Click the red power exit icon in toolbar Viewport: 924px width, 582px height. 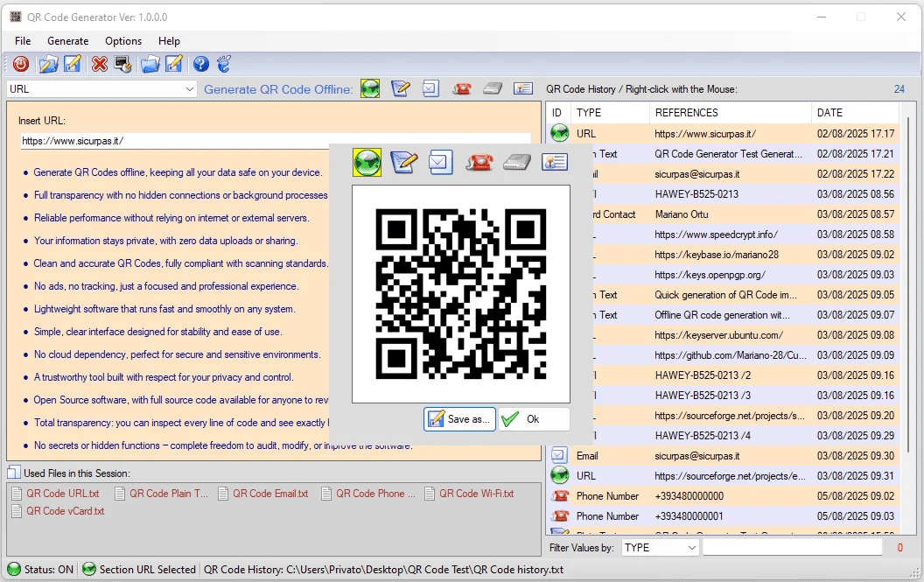click(21, 64)
